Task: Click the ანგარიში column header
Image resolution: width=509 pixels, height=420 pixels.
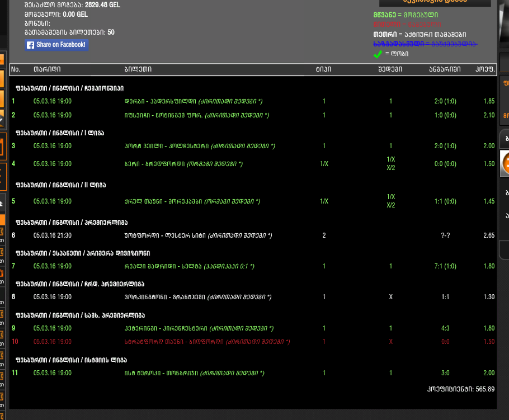Action: pyautogui.click(x=445, y=69)
